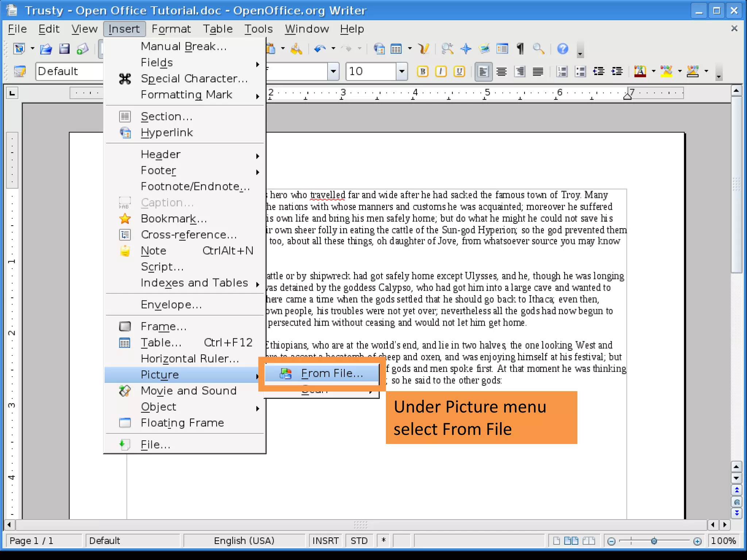The height and width of the screenshot is (560, 747).
Task: Click zoom in plus in status bar
Action: coord(697,541)
